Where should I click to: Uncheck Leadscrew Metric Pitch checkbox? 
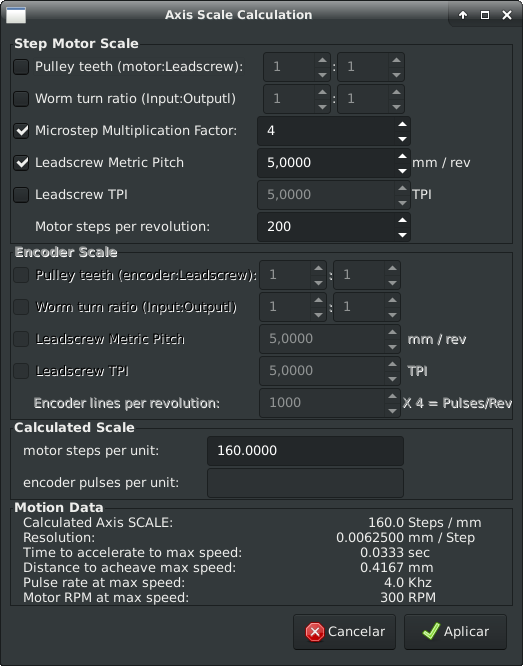coord(21,163)
